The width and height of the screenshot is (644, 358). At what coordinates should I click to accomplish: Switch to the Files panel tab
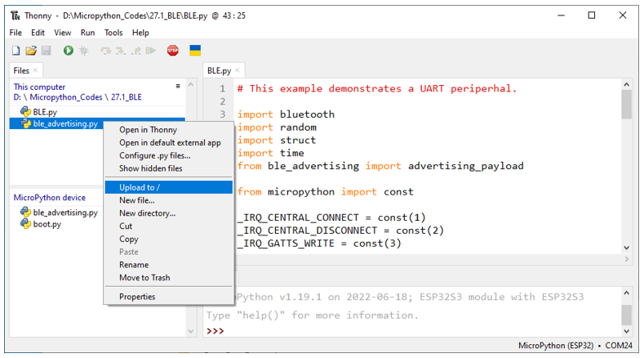[21, 70]
